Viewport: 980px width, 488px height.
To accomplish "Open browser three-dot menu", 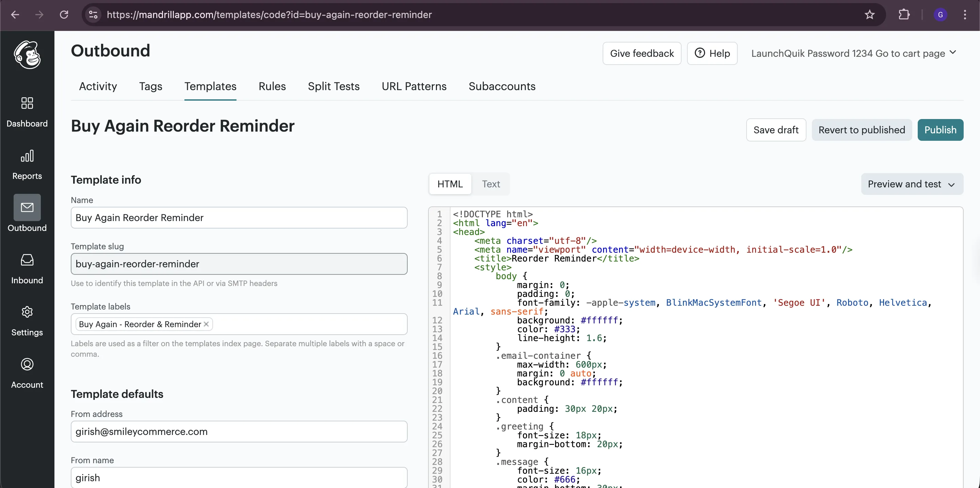I will (x=965, y=15).
